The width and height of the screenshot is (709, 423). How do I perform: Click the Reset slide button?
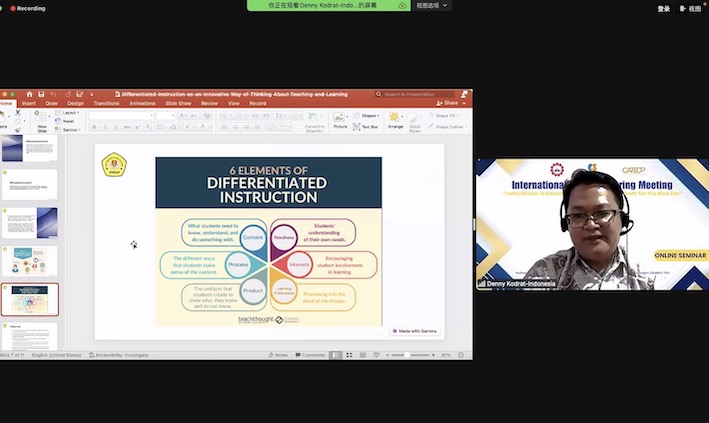tap(65, 121)
